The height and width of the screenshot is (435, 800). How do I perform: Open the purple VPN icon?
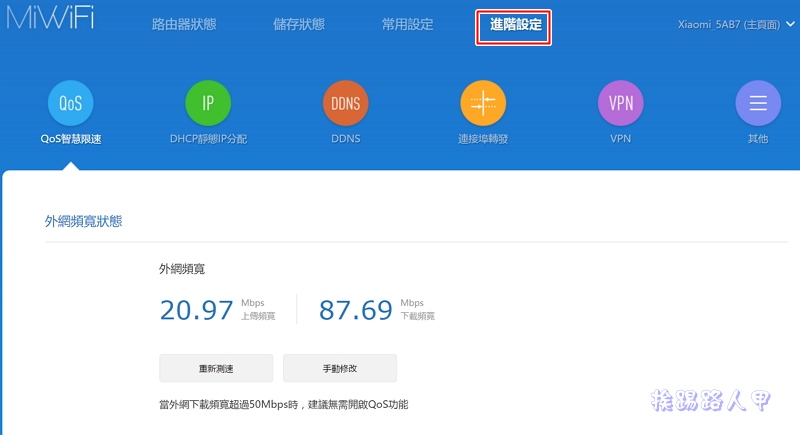coord(620,103)
